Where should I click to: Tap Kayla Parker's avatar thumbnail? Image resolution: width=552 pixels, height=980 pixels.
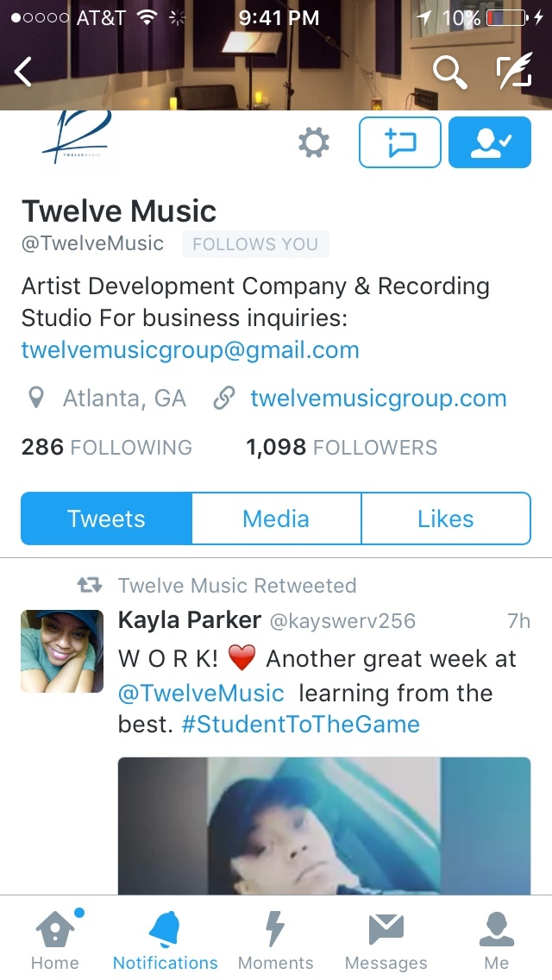pyautogui.click(x=62, y=651)
